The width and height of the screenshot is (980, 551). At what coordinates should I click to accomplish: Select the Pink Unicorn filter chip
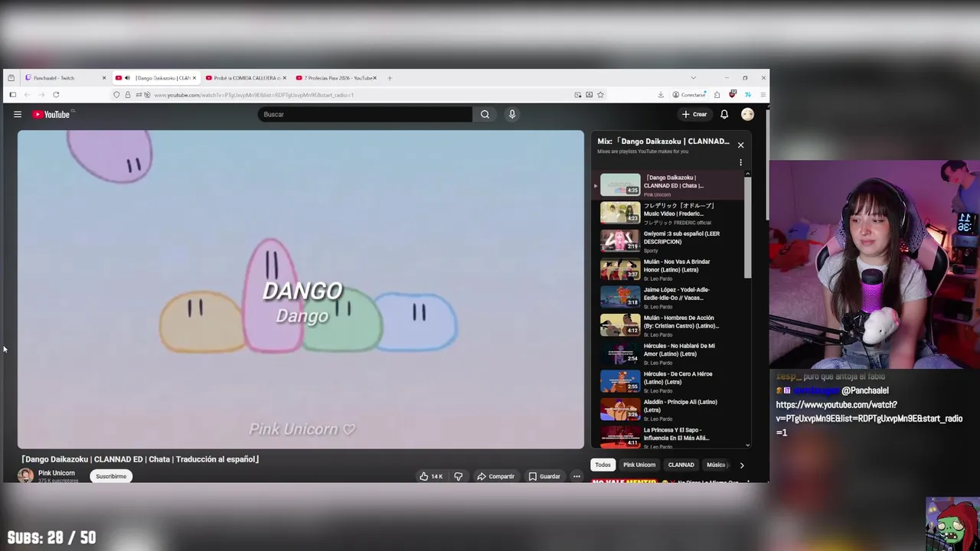click(x=639, y=465)
